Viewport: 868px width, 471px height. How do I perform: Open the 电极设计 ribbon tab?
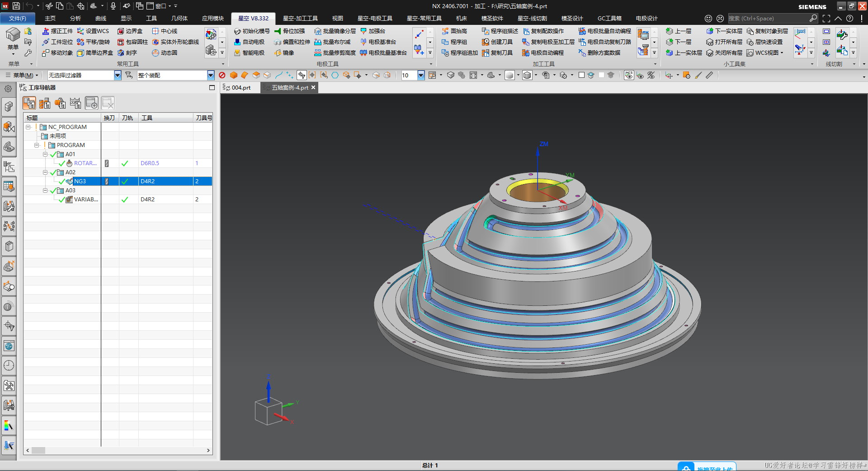point(646,19)
